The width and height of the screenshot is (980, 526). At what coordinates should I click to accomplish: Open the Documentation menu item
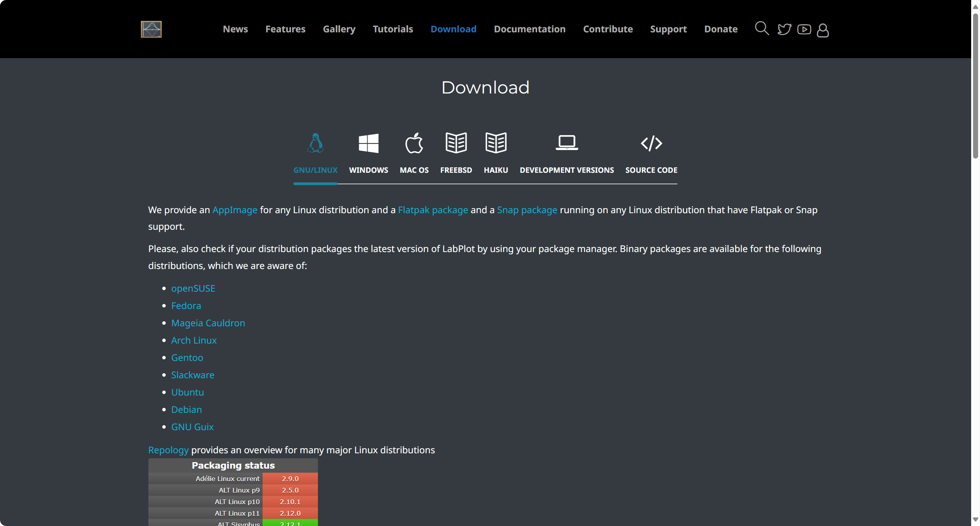529,29
